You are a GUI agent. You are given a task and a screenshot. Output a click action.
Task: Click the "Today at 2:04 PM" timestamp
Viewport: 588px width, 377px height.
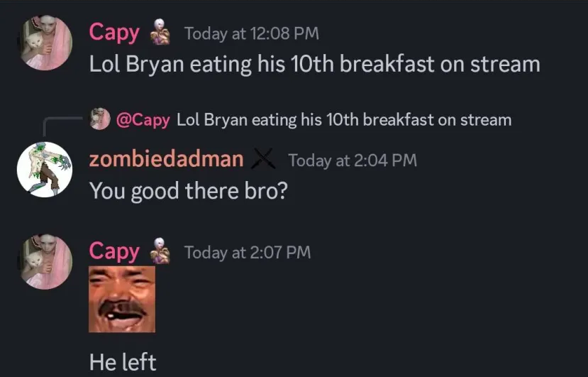352,160
